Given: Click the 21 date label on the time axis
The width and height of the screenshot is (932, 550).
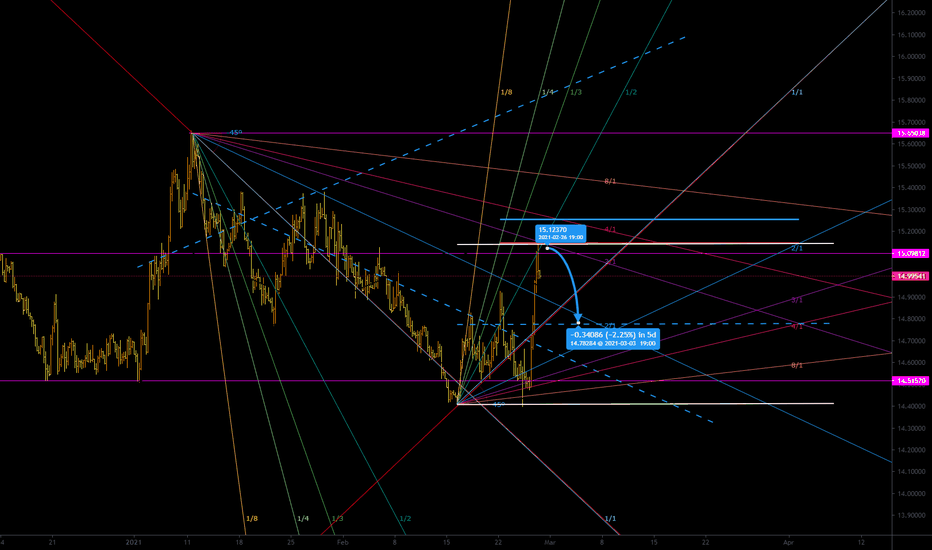Looking at the screenshot, I should click(52, 542).
